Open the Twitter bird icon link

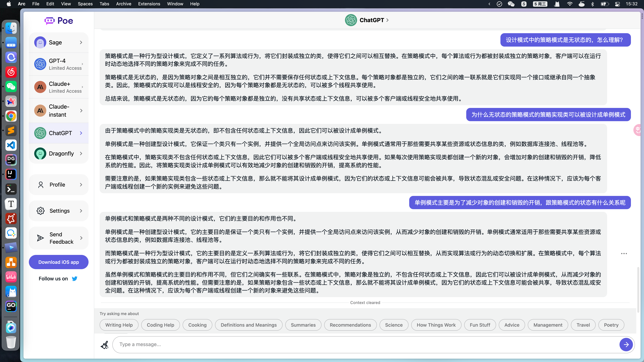pos(74,279)
